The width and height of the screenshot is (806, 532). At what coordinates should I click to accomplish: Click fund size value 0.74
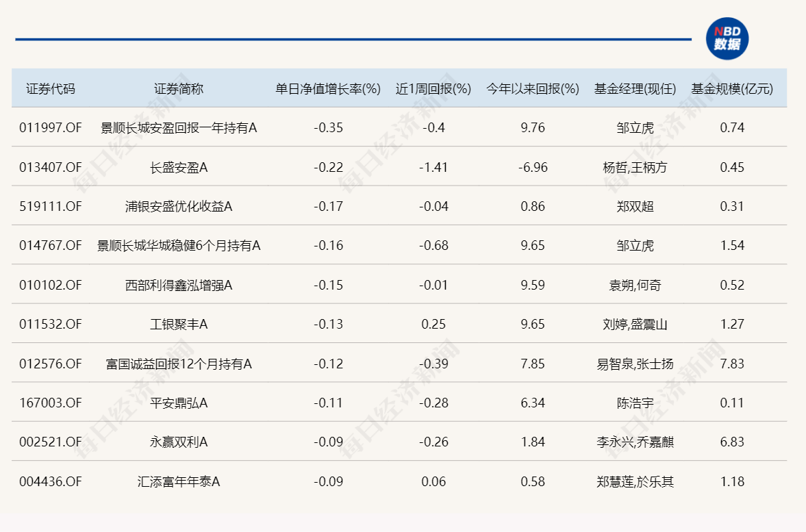(732, 127)
